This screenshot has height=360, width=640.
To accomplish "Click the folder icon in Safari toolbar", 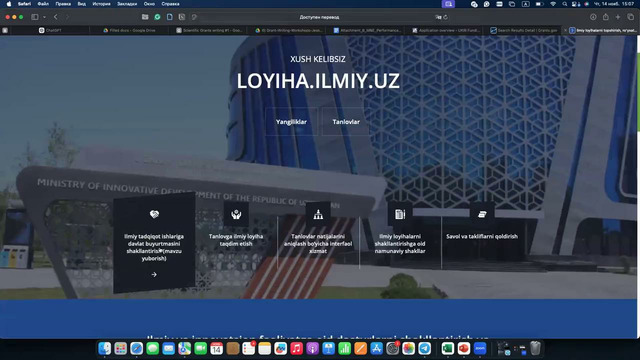I will point(145,17).
